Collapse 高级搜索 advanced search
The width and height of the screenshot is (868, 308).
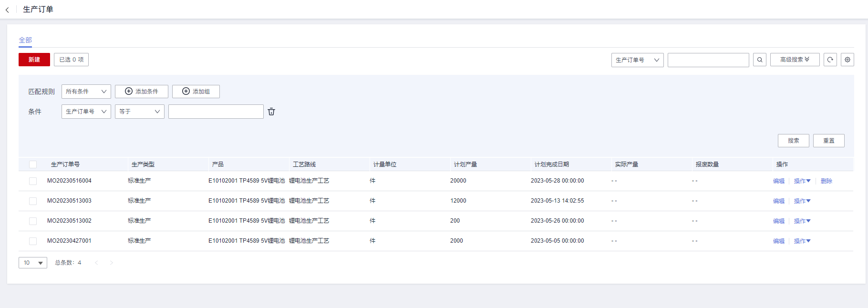pos(795,60)
